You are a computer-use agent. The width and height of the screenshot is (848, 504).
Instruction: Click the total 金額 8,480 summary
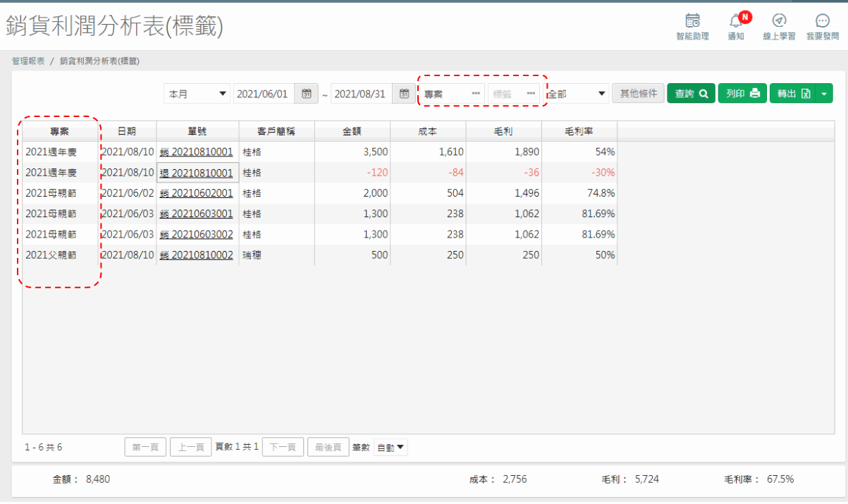coord(81,479)
